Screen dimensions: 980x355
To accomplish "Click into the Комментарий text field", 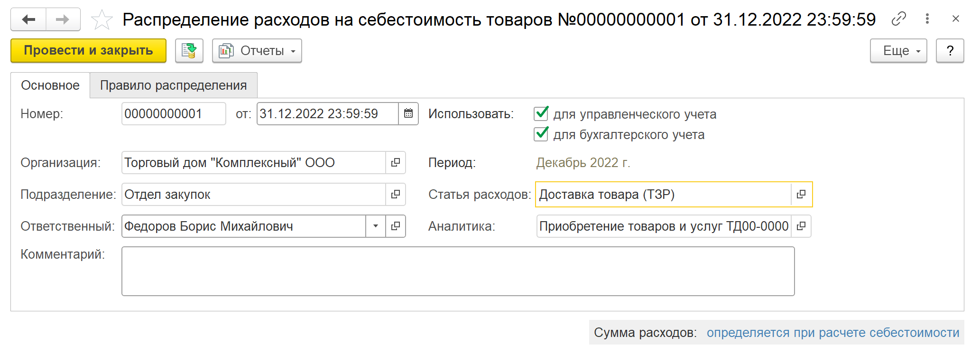I will [x=458, y=271].
